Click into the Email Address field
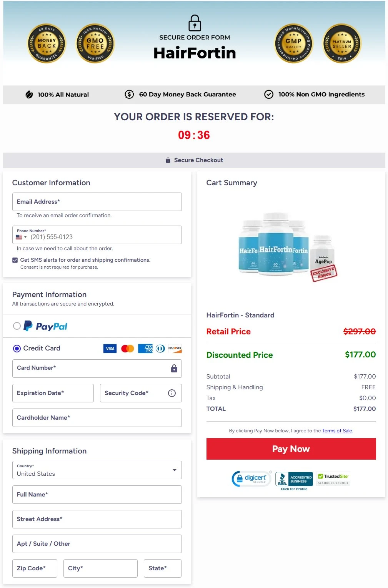Viewport: 388px width, 588px height. [97, 201]
